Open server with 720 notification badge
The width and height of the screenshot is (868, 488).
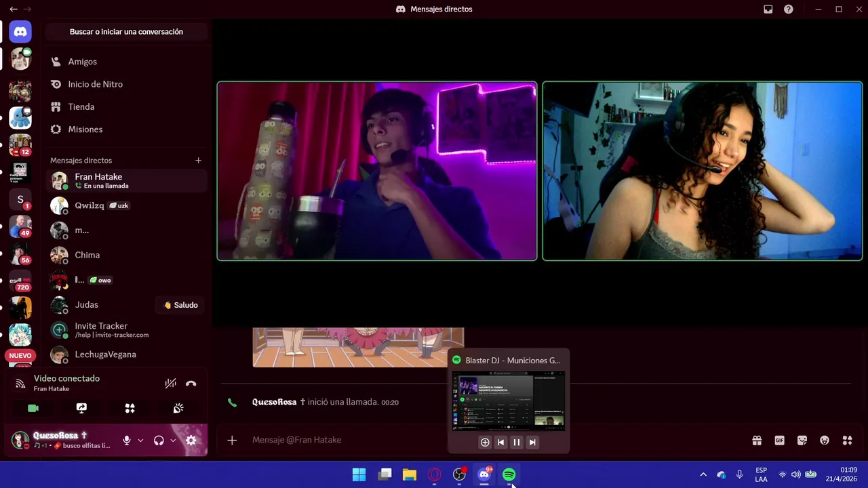(x=20, y=281)
